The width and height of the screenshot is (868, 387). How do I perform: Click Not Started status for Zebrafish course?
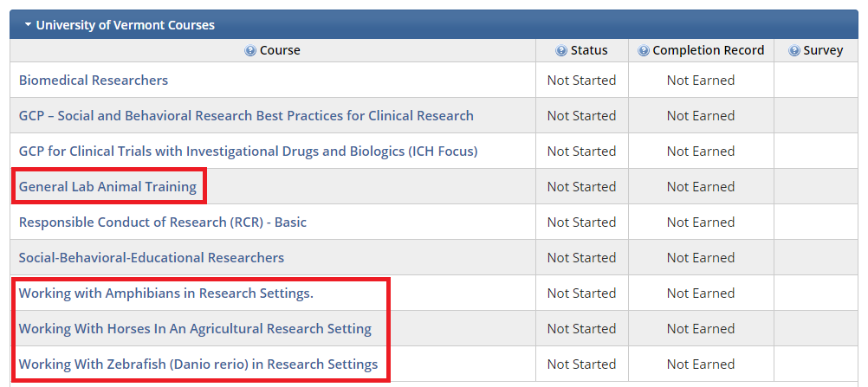582,364
